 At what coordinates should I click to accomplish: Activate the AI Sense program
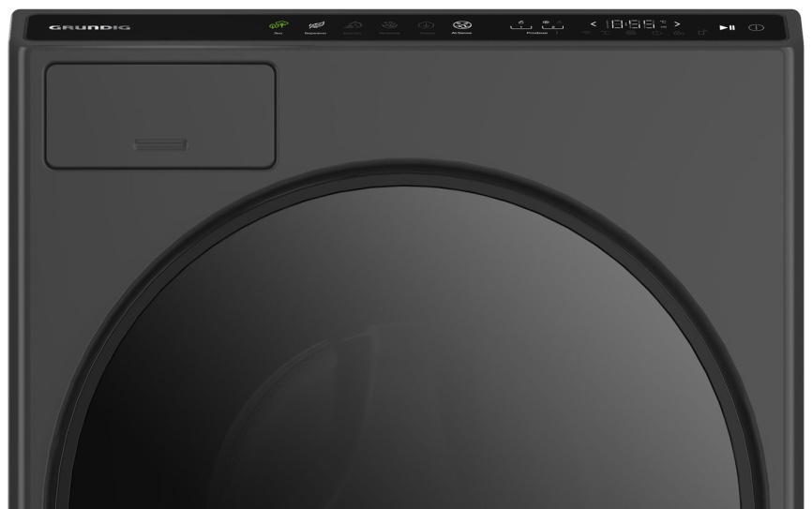click(460, 26)
